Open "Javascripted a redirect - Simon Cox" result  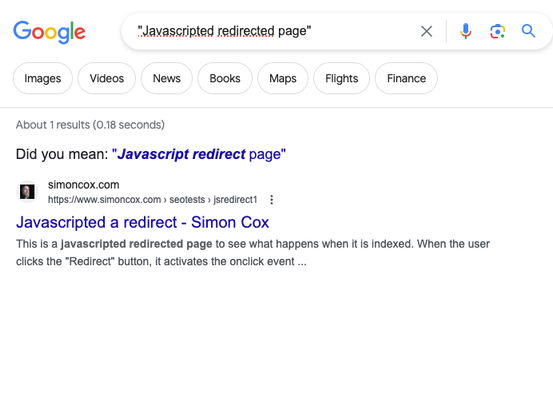(x=142, y=223)
